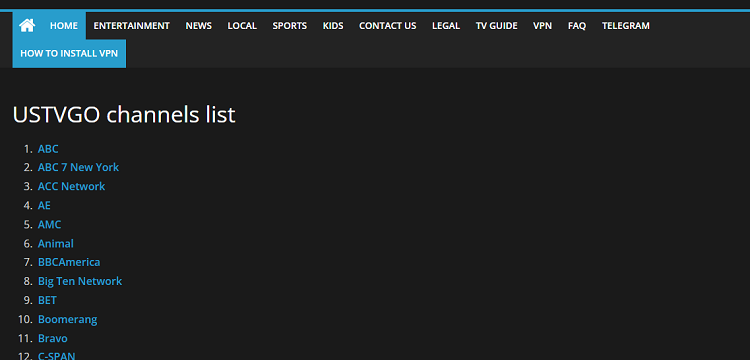Screen dimensions: 750x360
Task: Open How To Install VPN page
Action: click(x=69, y=54)
